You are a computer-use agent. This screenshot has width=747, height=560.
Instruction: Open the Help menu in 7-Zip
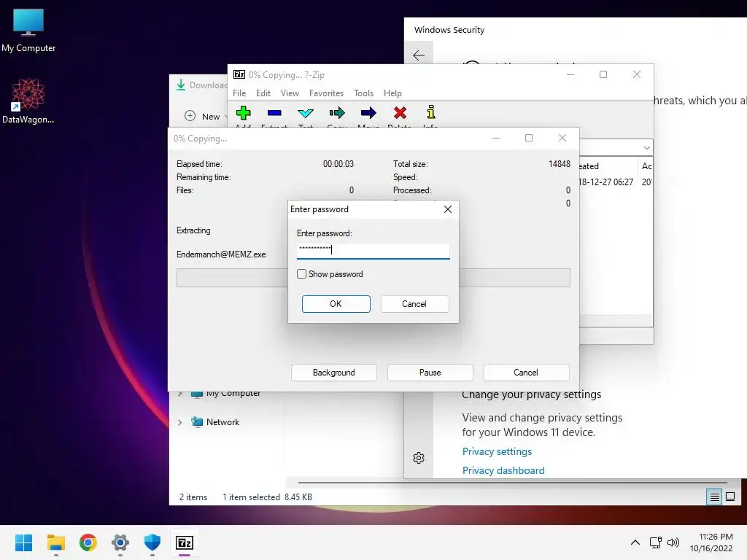pos(392,93)
